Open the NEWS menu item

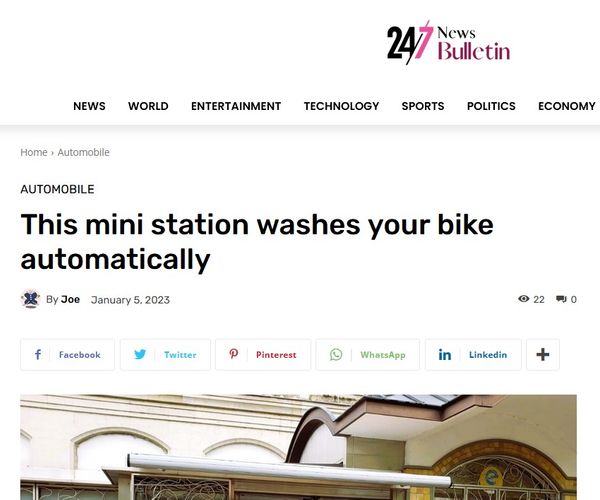coord(89,106)
